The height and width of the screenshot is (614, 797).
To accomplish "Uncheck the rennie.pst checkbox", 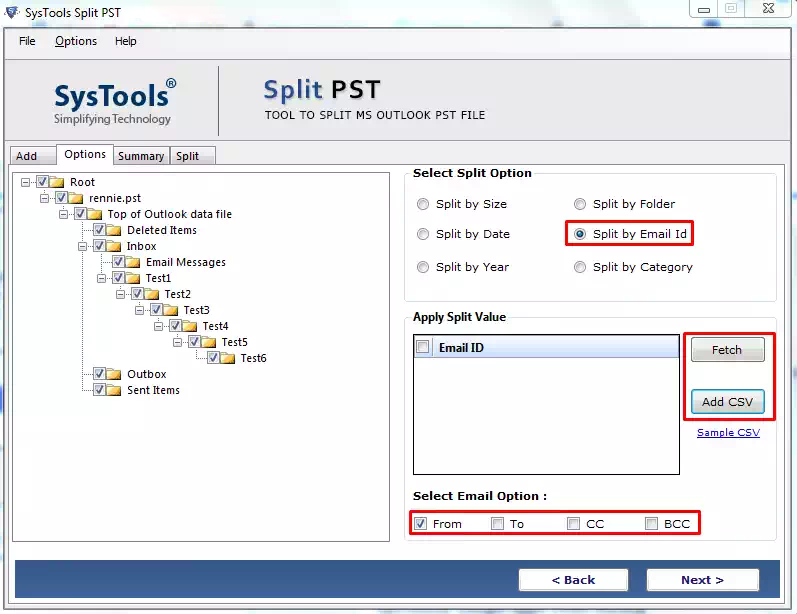I will (x=61, y=197).
